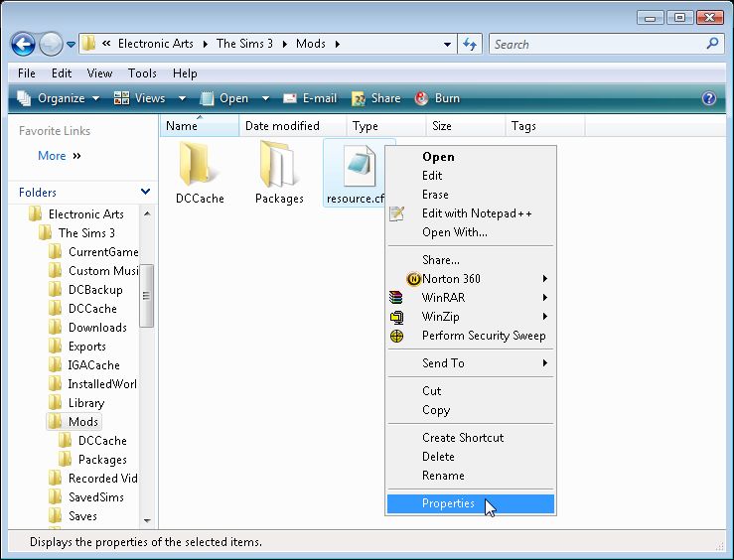
Task: Choose Open With... from context menu
Action: pyautogui.click(x=471, y=232)
